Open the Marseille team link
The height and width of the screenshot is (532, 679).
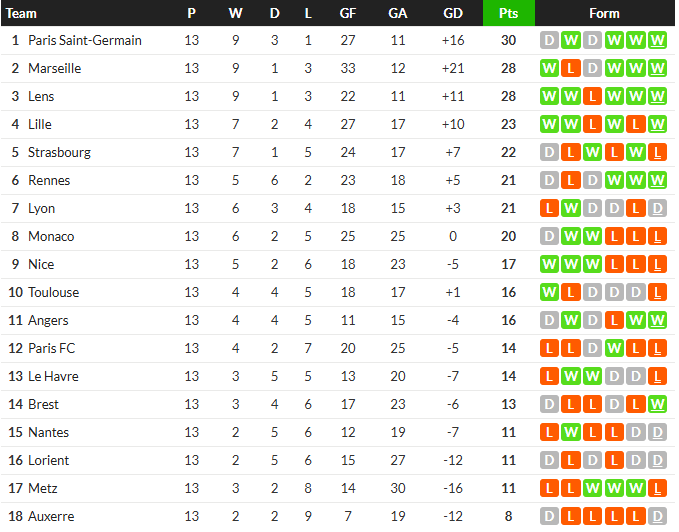point(55,68)
